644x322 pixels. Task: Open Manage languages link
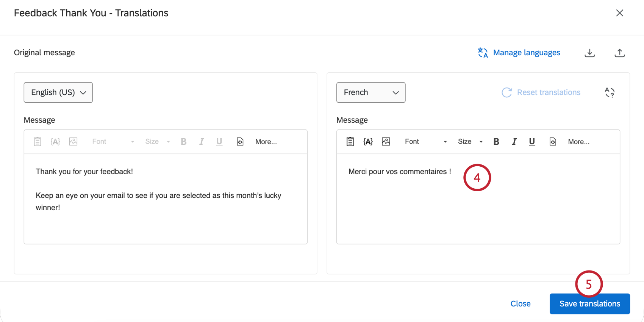click(519, 53)
